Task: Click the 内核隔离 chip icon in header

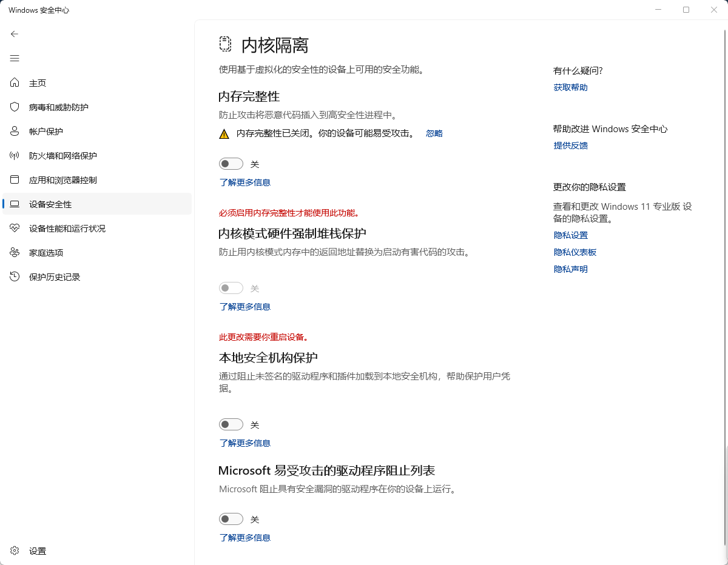Action: point(225,44)
